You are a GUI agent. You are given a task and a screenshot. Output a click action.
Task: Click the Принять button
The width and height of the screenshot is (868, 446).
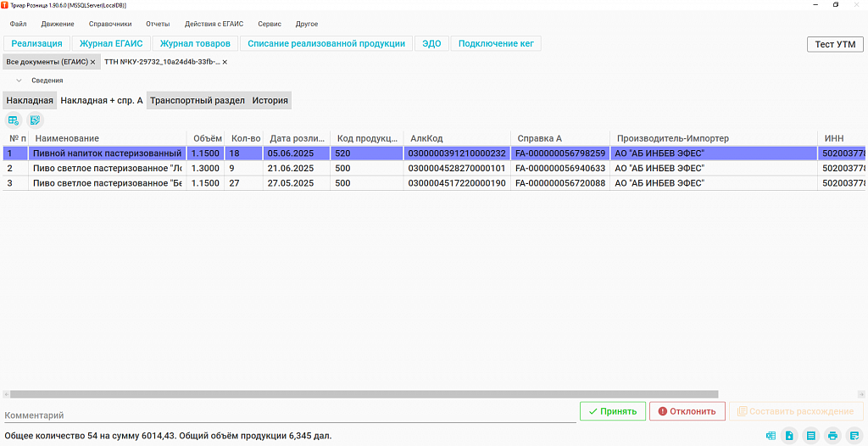(x=613, y=411)
